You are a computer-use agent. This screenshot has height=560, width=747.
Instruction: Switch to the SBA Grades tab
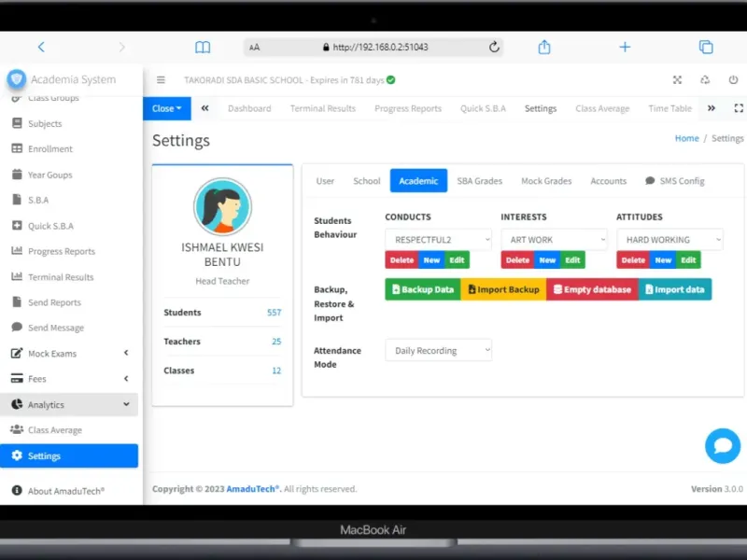click(480, 181)
